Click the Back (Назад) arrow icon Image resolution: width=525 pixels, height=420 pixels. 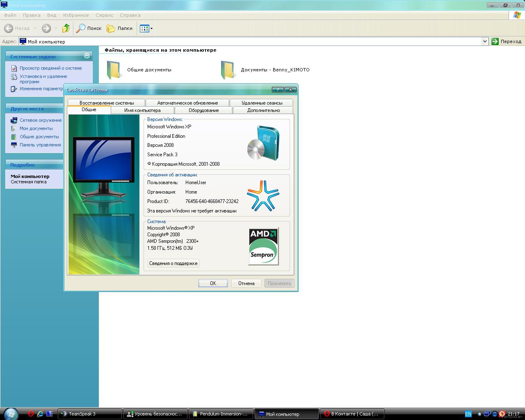pyautogui.click(x=9, y=28)
